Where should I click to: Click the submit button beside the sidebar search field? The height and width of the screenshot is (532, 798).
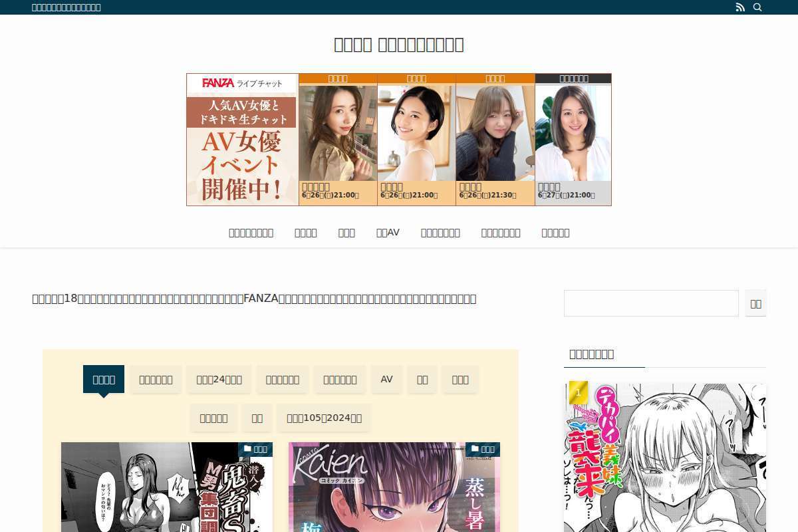pos(755,303)
